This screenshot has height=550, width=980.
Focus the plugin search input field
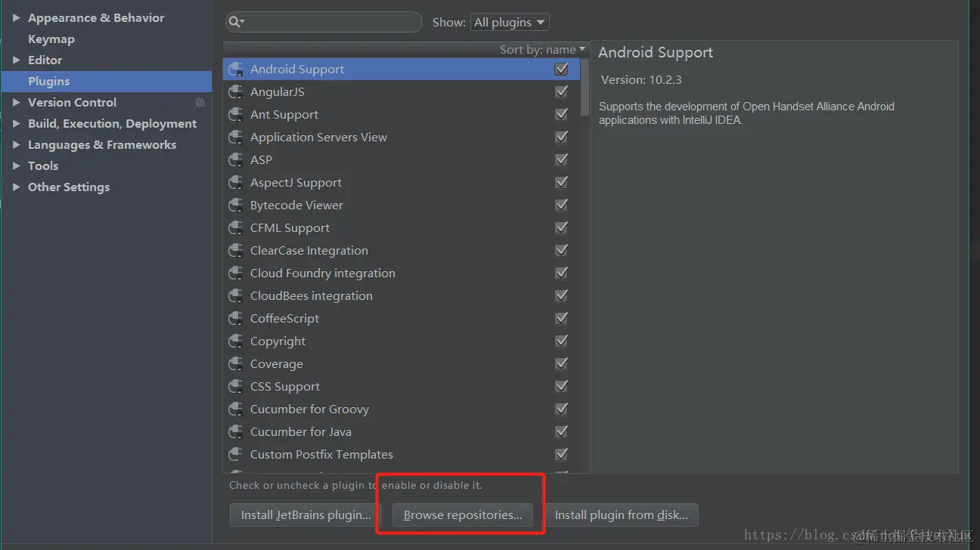tap(324, 22)
